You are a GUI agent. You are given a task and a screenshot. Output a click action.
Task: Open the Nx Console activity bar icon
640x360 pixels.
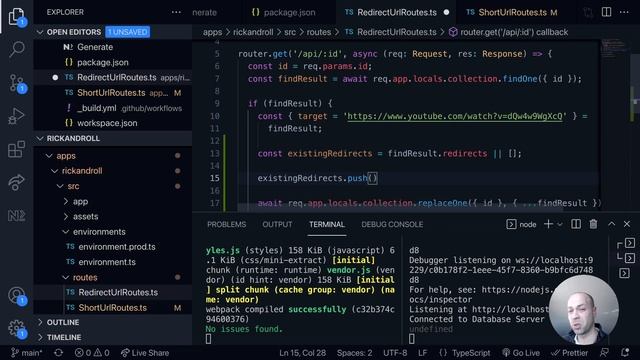point(16,216)
